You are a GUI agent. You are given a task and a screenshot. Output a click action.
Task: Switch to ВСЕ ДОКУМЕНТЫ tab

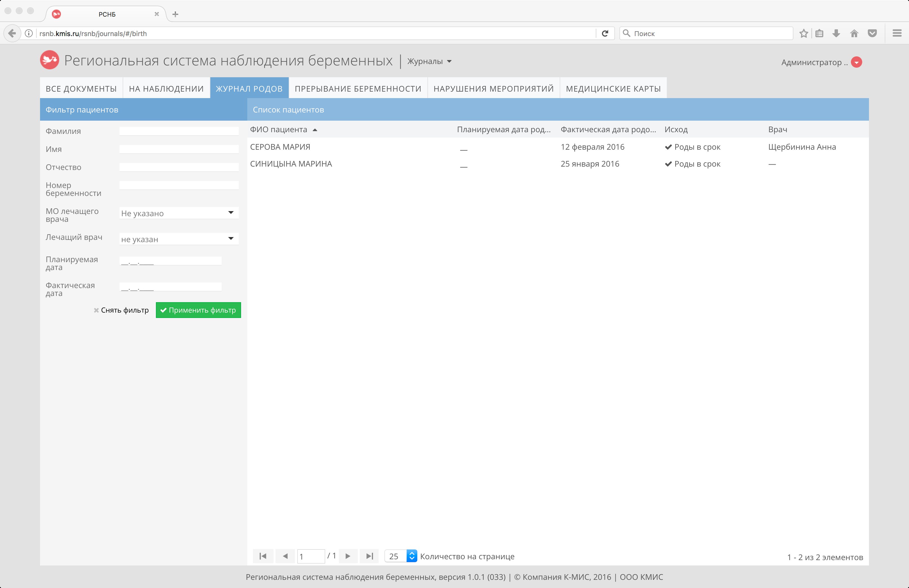click(x=81, y=88)
